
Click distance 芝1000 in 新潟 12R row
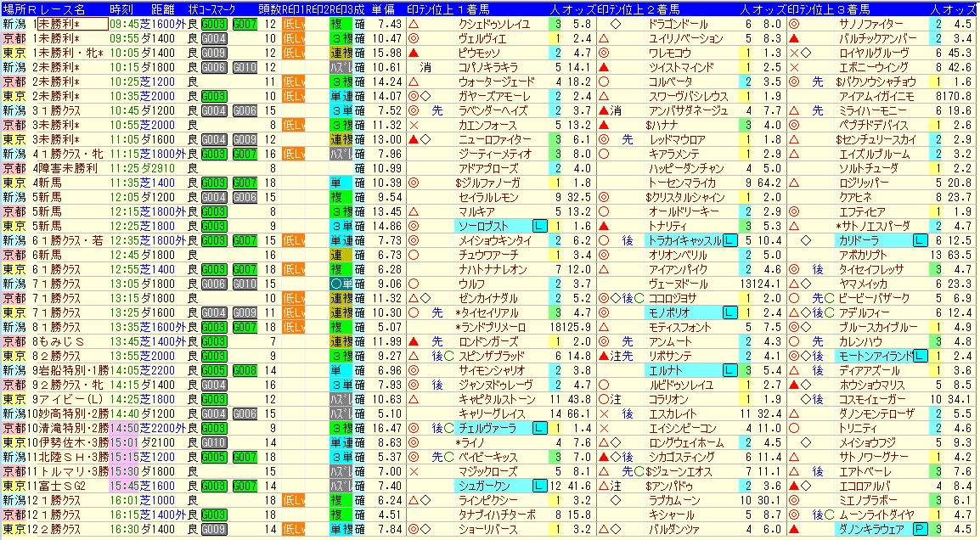tap(158, 501)
